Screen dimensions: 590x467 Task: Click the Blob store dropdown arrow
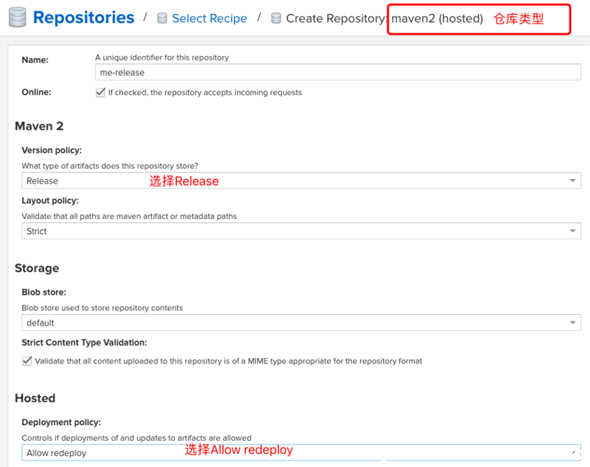[572, 322]
